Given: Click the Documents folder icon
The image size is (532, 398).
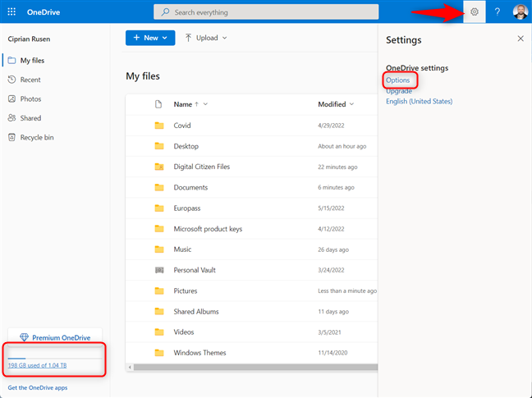Looking at the screenshot, I should (159, 187).
